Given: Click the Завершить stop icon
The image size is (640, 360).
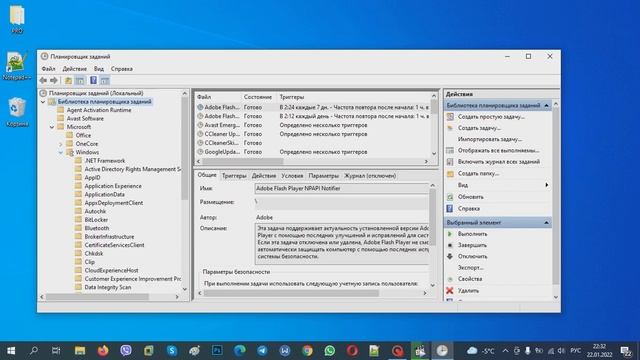Looking at the screenshot, I should (450, 245).
